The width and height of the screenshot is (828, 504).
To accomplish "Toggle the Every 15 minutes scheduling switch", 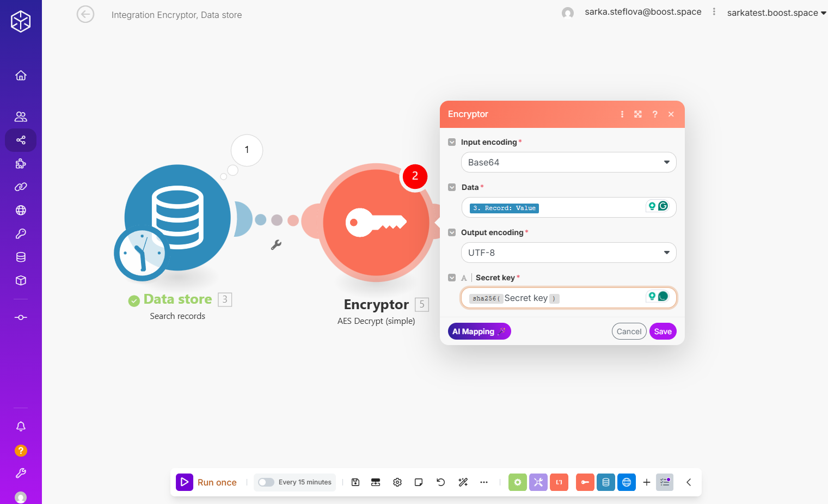I will coord(266,482).
